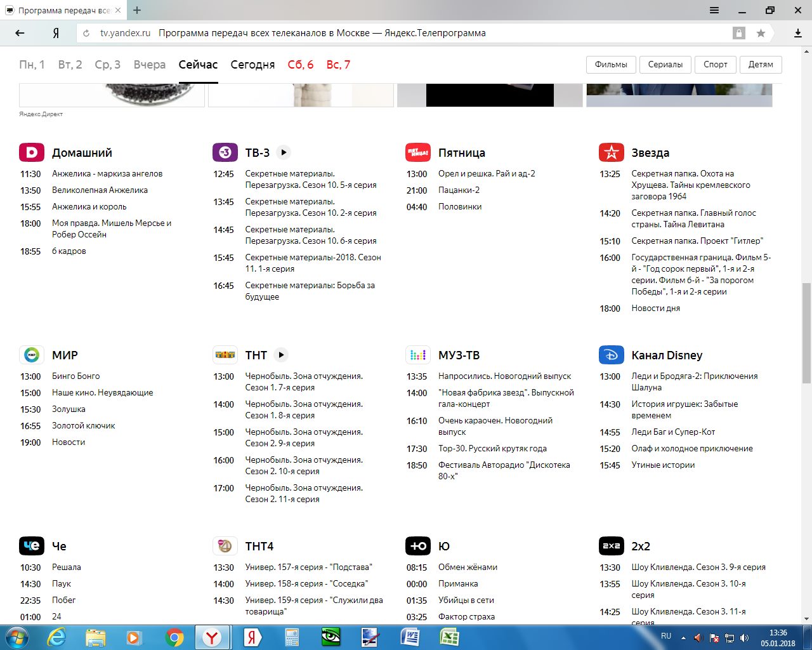Launch Internet Explorer from taskbar
Screen dimensions: 812x650
[x=57, y=637]
